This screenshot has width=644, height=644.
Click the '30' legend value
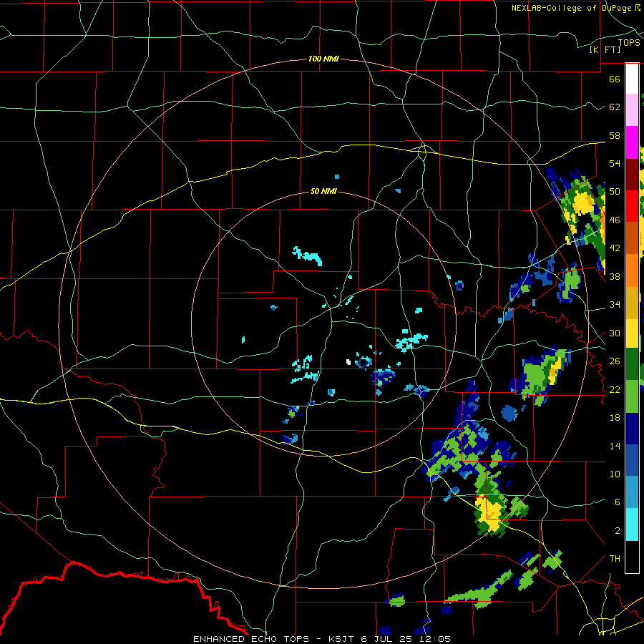point(615,333)
